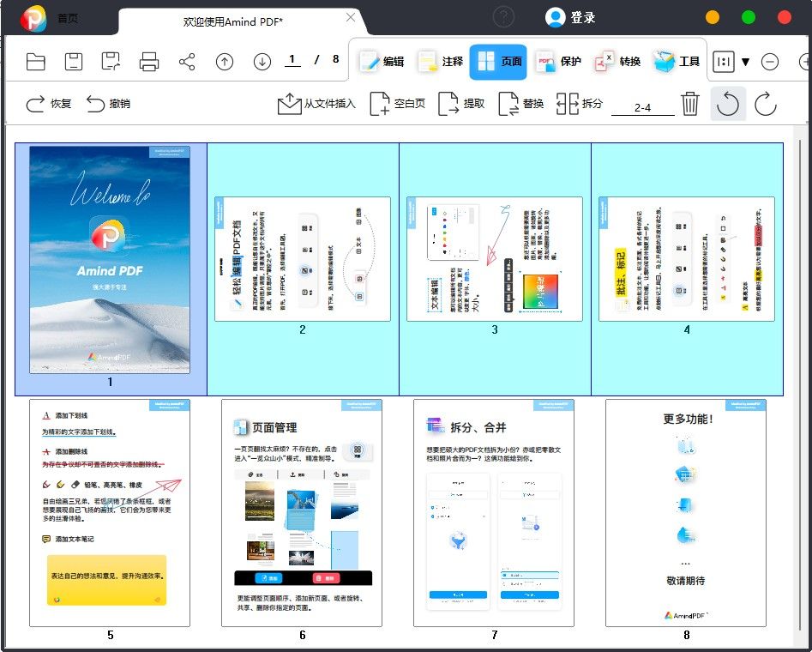Open the 工具 (Tools) tab
This screenshot has width=812, height=652.
(x=677, y=62)
